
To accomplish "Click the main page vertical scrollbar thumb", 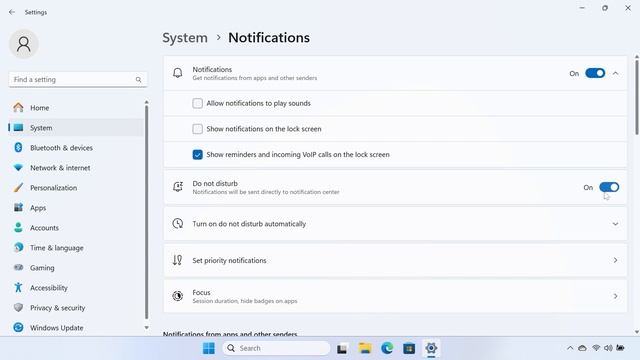I will (x=636, y=98).
